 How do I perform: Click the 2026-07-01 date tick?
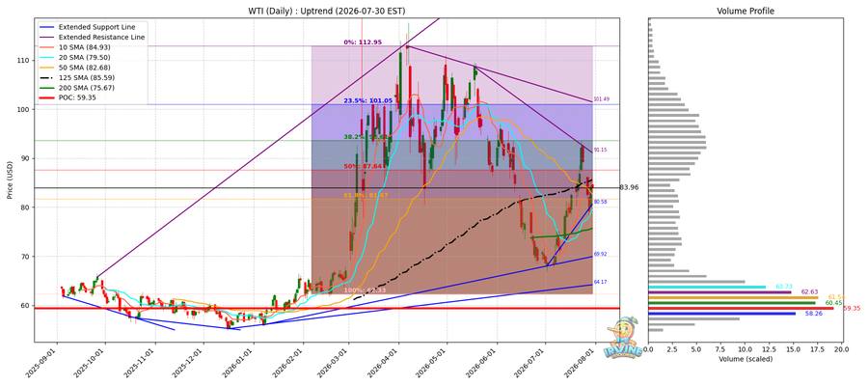pos(532,363)
